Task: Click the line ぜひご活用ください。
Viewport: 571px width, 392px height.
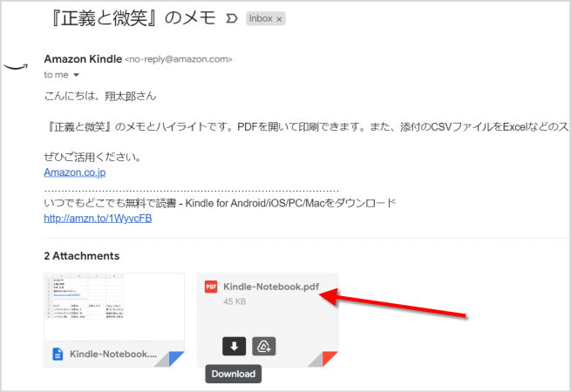Action: (93, 157)
